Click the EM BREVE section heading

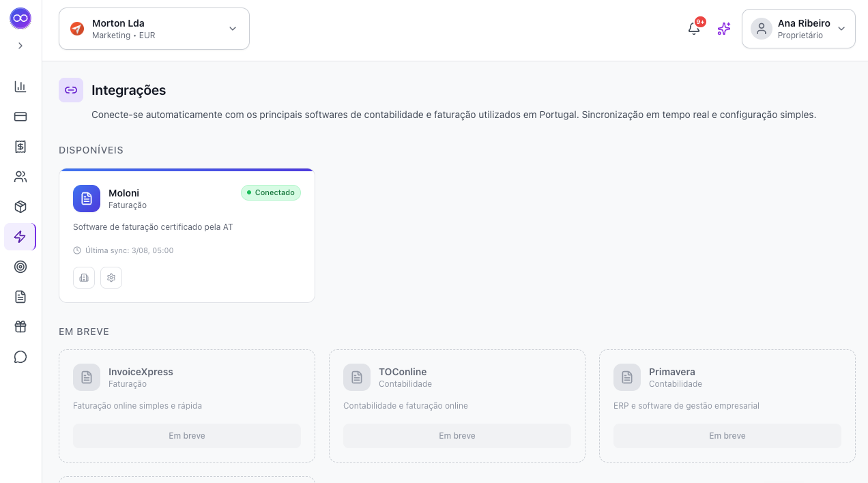coord(84,332)
